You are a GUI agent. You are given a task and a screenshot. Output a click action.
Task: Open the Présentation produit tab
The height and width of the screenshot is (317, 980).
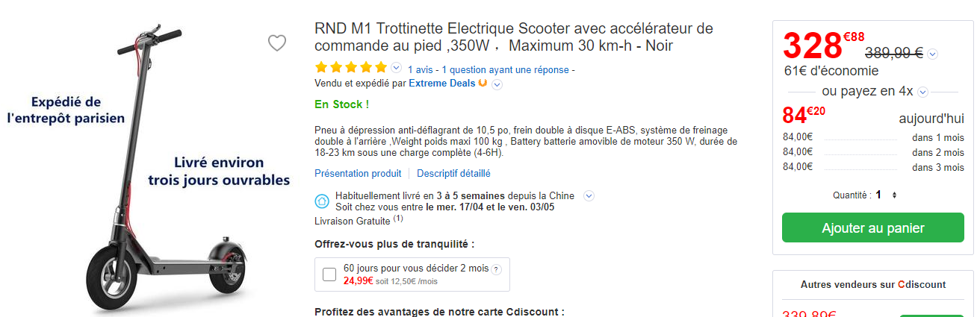pyautogui.click(x=358, y=173)
